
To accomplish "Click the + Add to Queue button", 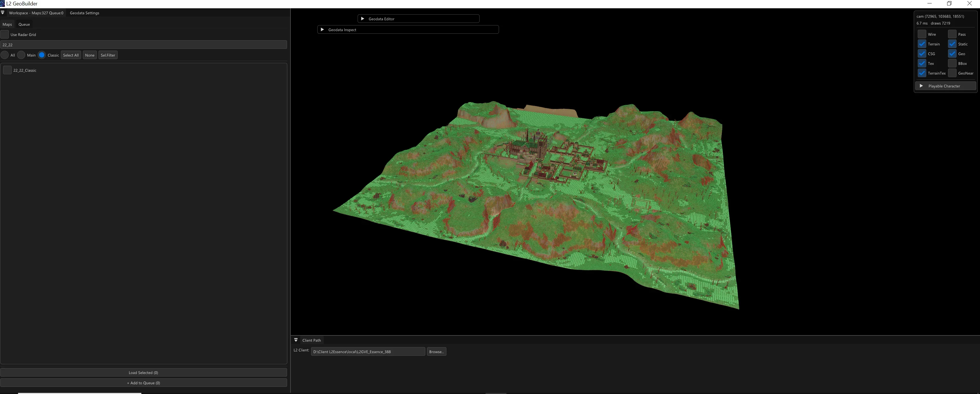I will [143, 383].
